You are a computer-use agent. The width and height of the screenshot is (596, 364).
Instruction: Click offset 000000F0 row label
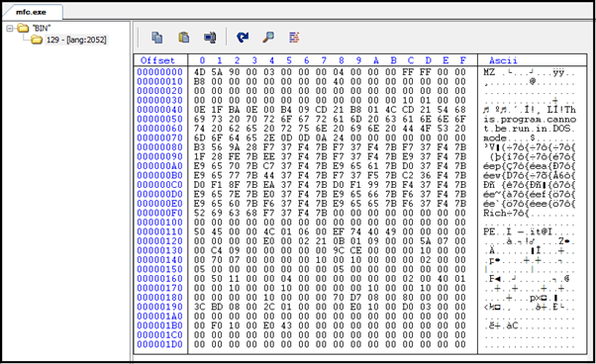159,213
